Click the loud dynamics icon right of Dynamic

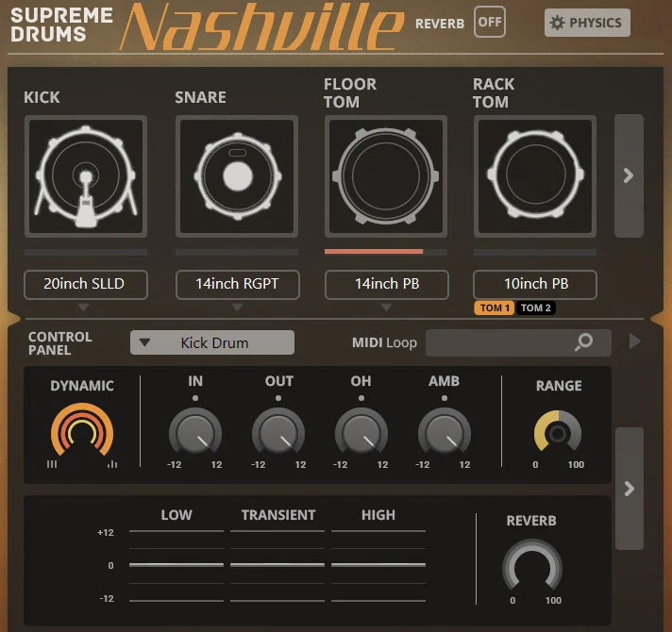tap(112, 464)
